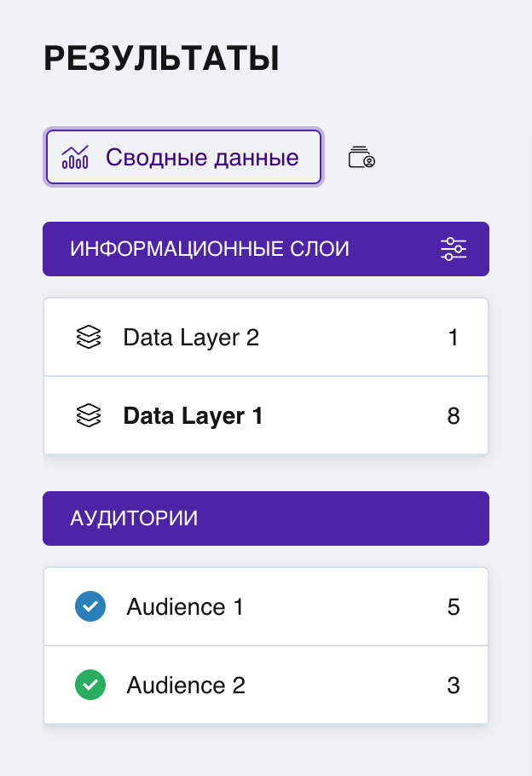Open the filter sliders icon in Информационные слои
Viewport: 532px width, 776px height.
454,249
